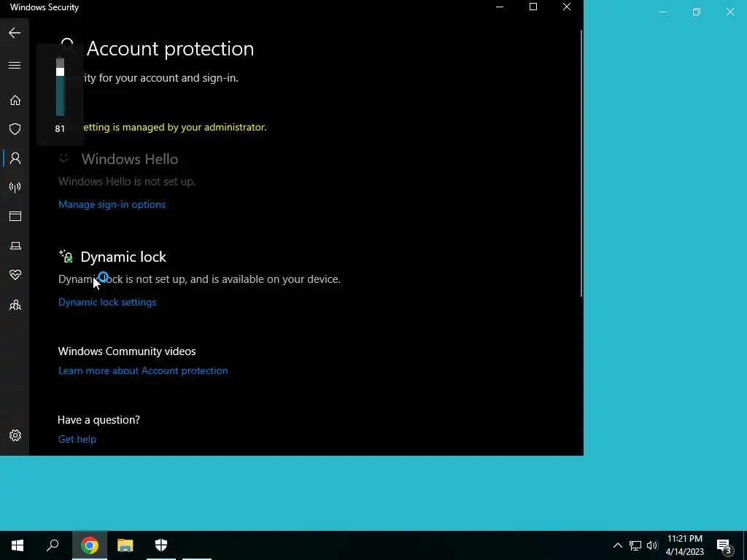Open Device performance & health heart icon
The width and height of the screenshot is (747, 560).
point(15,275)
